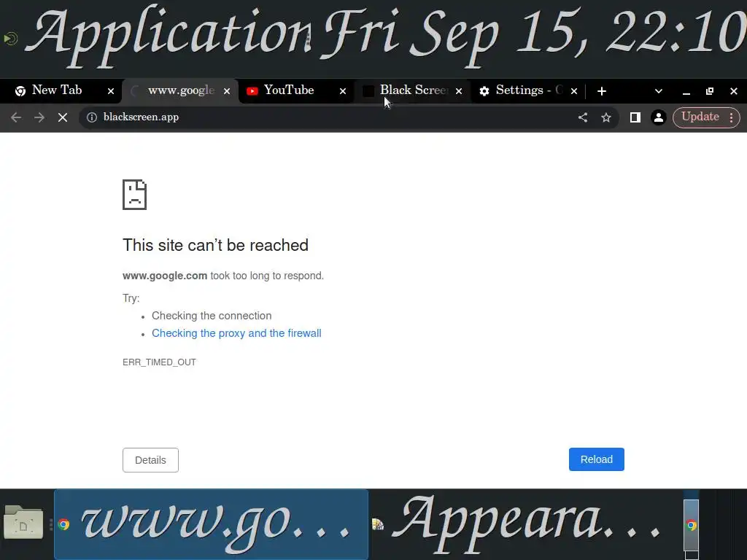Switch to the Black Screen tab

coord(412,90)
